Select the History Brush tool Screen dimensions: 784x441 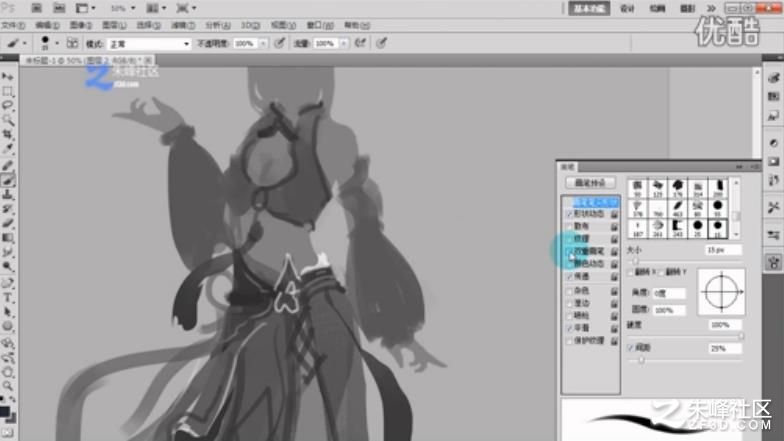[8, 209]
